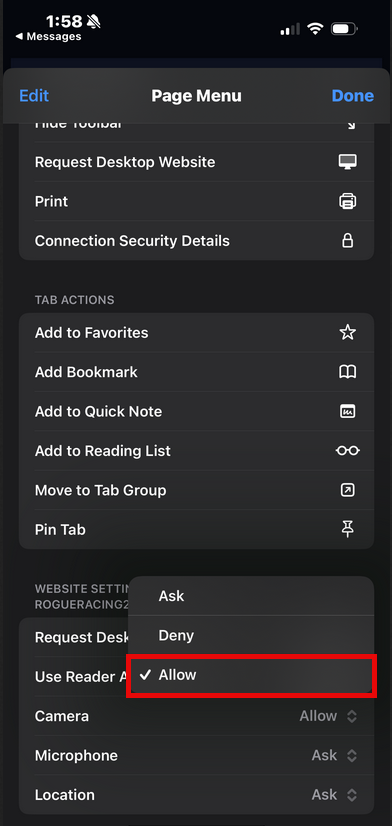The width and height of the screenshot is (392, 826).
Task: Open the Camera permission dropdown
Action: (x=328, y=716)
